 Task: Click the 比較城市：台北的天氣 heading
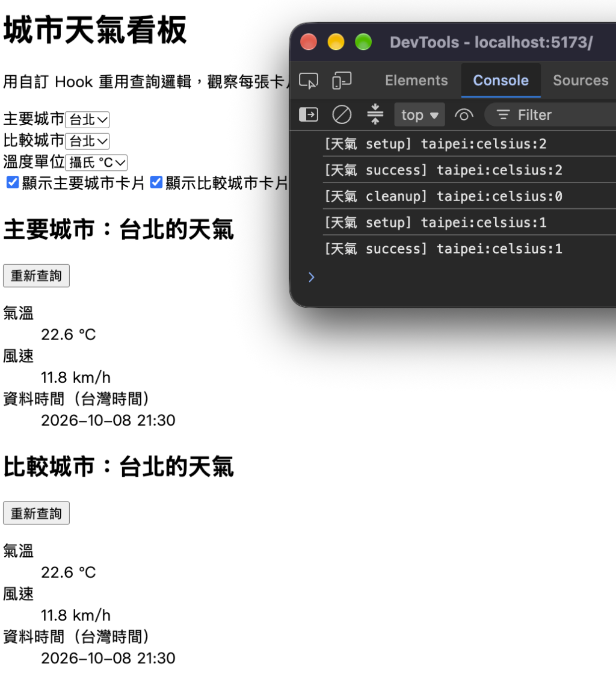pyautogui.click(x=119, y=467)
